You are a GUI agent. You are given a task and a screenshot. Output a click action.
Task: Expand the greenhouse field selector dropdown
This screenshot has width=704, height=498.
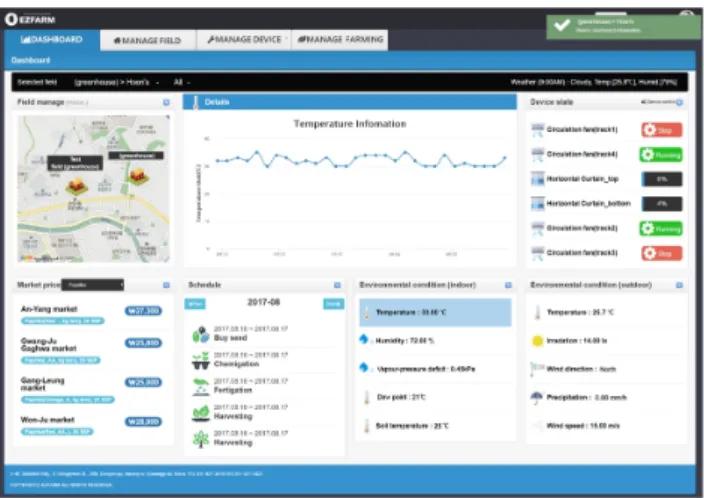[116, 82]
